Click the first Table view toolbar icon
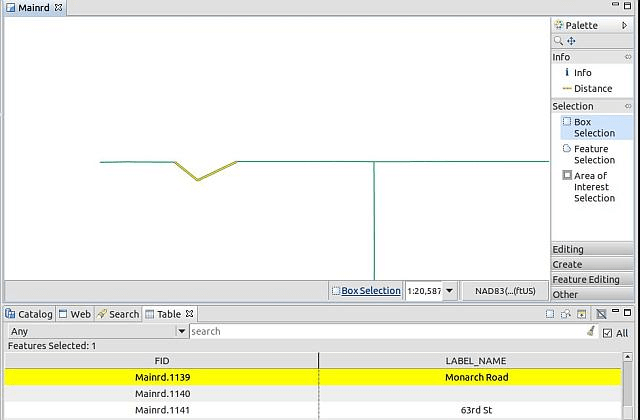640x420 pixels. [x=550, y=314]
